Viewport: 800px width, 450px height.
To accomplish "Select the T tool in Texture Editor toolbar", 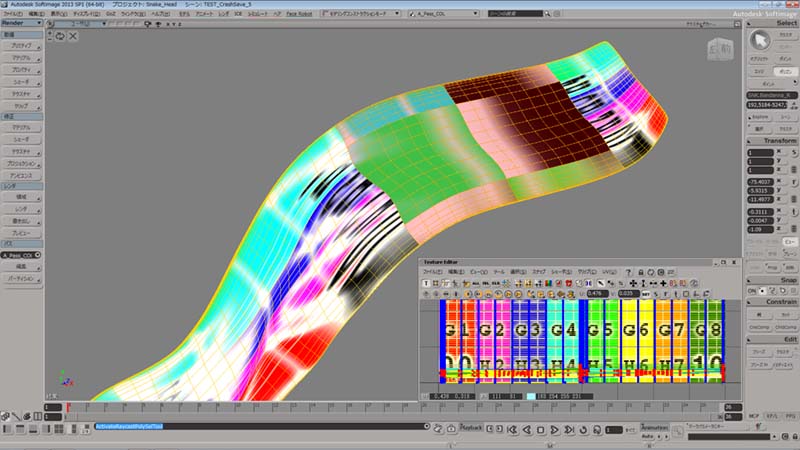I will 426,283.
